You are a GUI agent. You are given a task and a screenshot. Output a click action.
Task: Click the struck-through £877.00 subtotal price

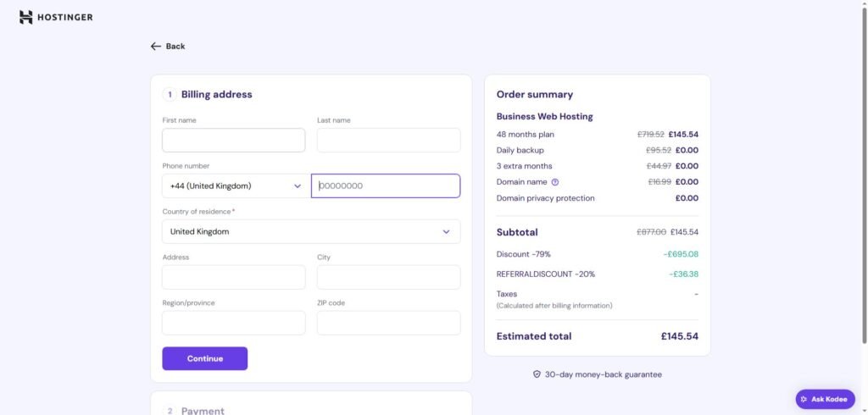pos(652,232)
